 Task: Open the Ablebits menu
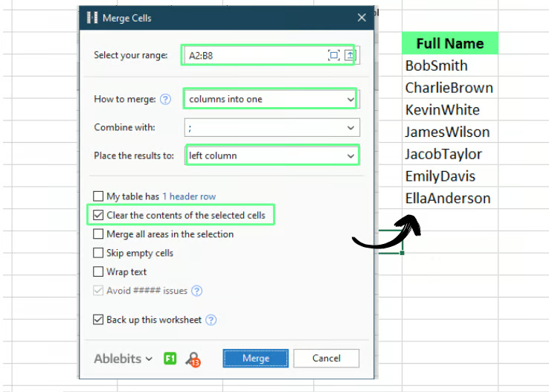[123, 359]
